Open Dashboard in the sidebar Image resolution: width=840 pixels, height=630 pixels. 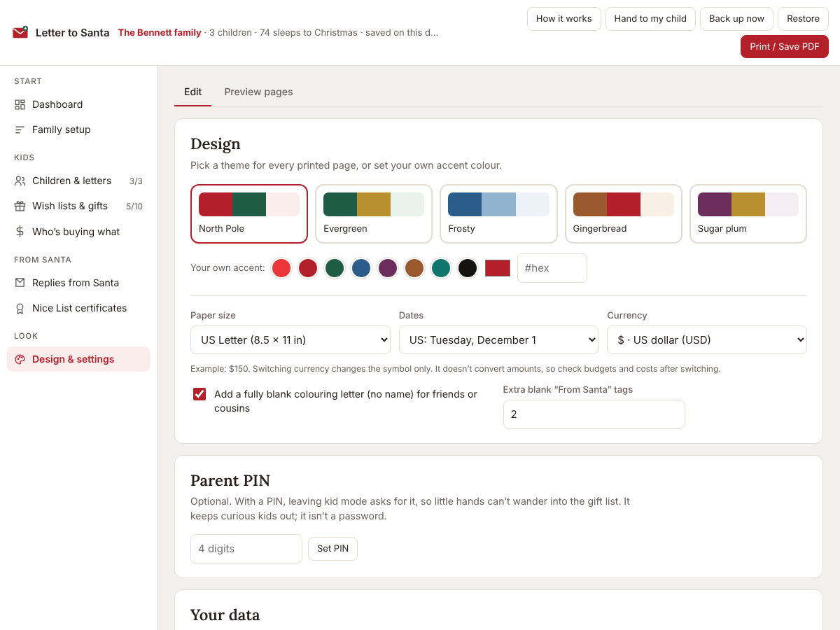[78, 104]
